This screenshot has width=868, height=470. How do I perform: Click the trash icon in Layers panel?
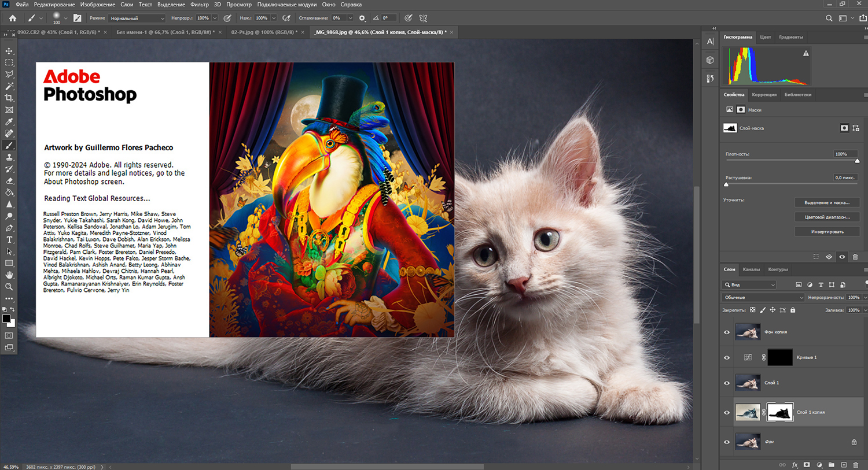click(855, 465)
